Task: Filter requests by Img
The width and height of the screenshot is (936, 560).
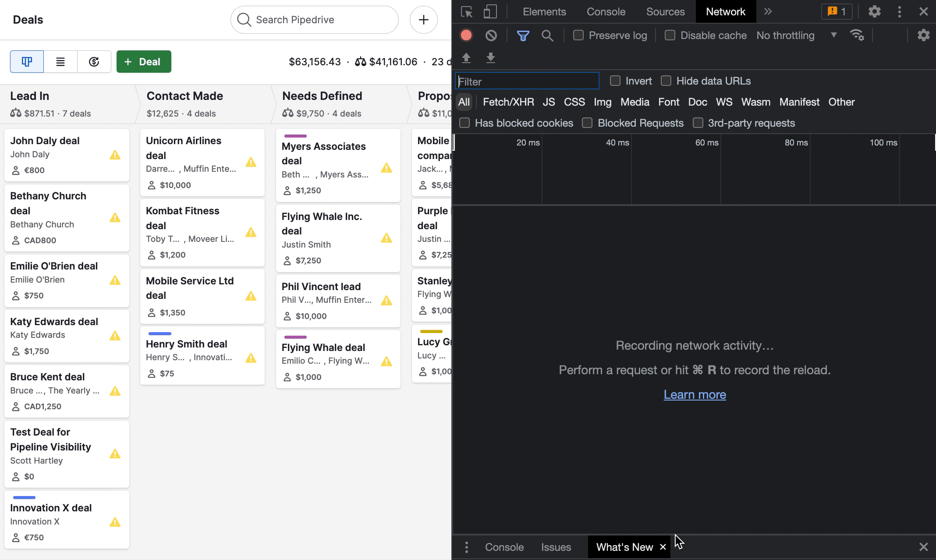Action: (x=603, y=102)
